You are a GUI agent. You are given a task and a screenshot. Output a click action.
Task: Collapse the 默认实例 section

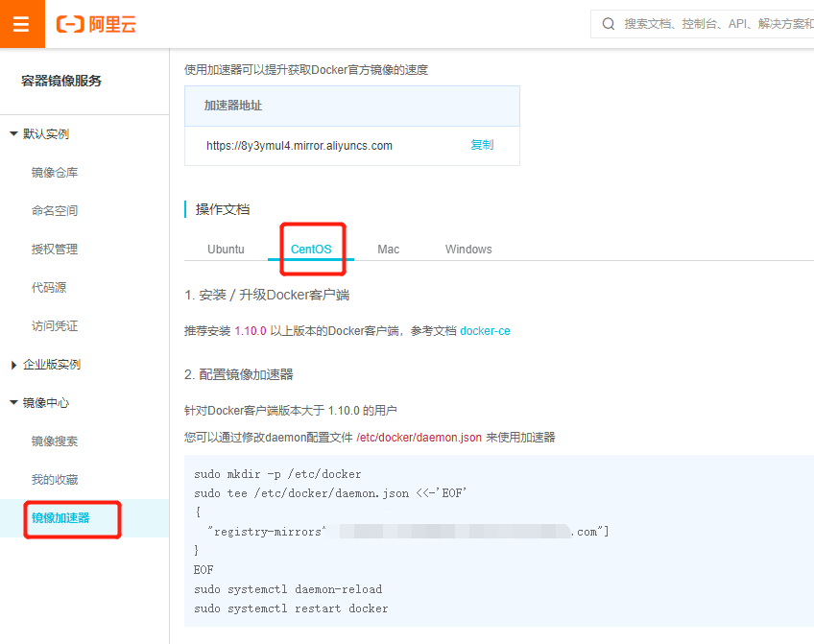(x=14, y=133)
